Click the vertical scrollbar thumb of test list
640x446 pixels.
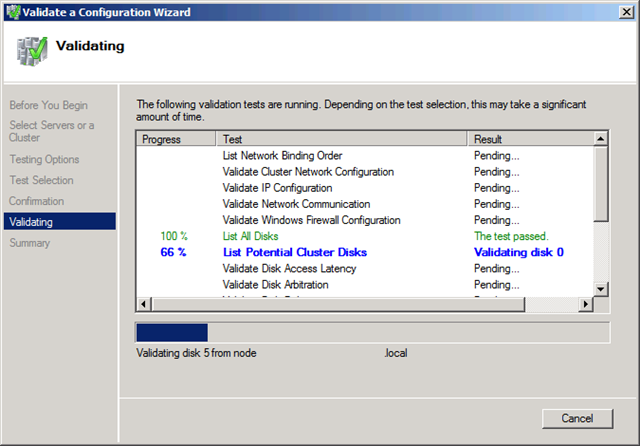(600, 184)
